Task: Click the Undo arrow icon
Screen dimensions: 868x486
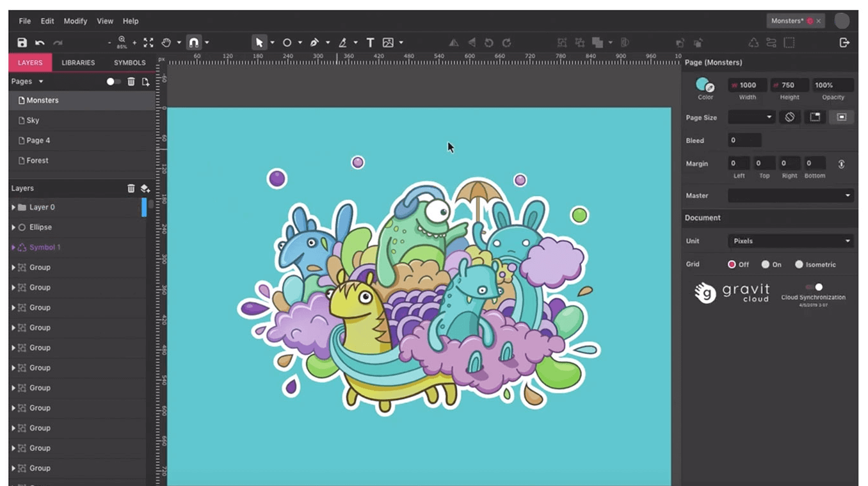Action: [x=38, y=42]
